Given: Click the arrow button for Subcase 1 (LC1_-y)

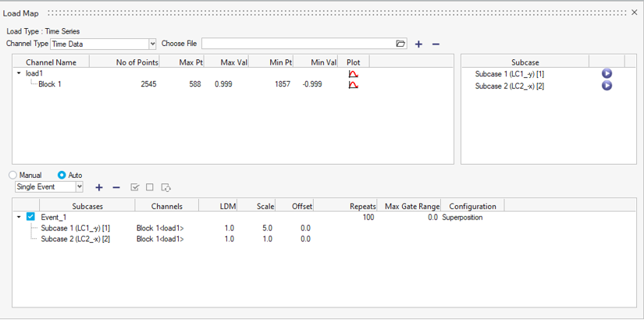Looking at the screenshot, I should point(607,73).
